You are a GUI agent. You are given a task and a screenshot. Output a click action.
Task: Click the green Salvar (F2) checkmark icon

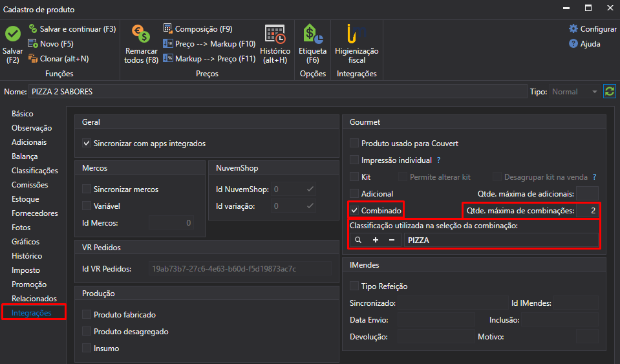(x=13, y=34)
